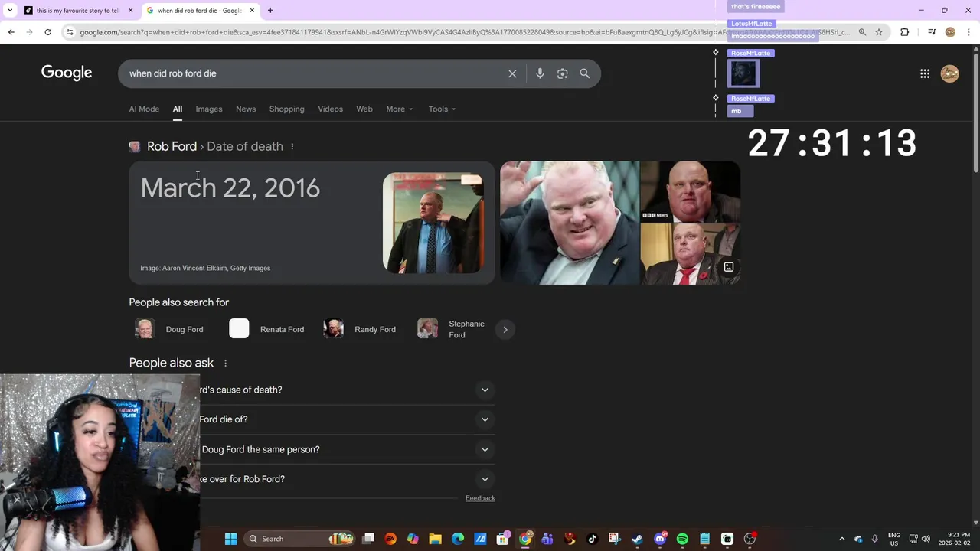Click the March 22, 2016 answer text
Viewport: 980px width, 551px height.
[230, 188]
